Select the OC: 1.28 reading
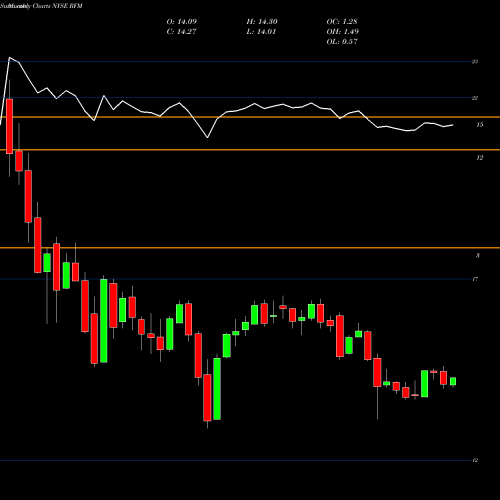This screenshot has height=500, width=500. click(342, 21)
